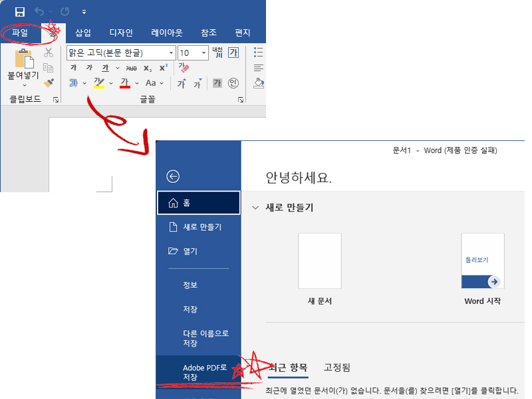Click the Text Effects blue 가 icon
This screenshot has width=532, height=399.
[73, 82]
